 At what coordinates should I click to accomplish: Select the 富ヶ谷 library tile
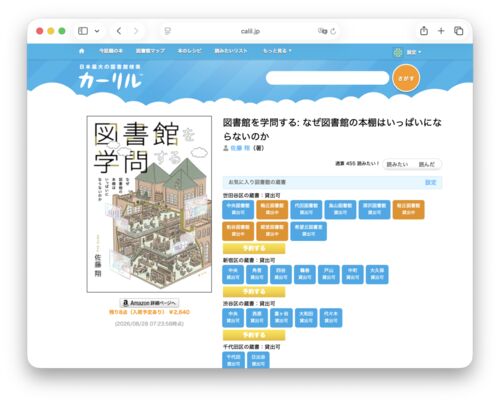pyautogui.click(x=281, y=317)
